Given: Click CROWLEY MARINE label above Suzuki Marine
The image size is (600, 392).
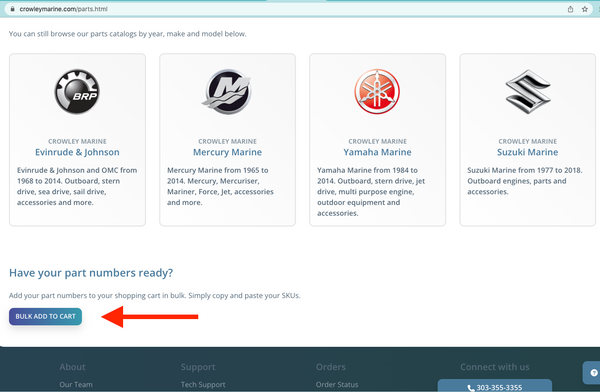Looking at the screenshot, I should 527,141.
